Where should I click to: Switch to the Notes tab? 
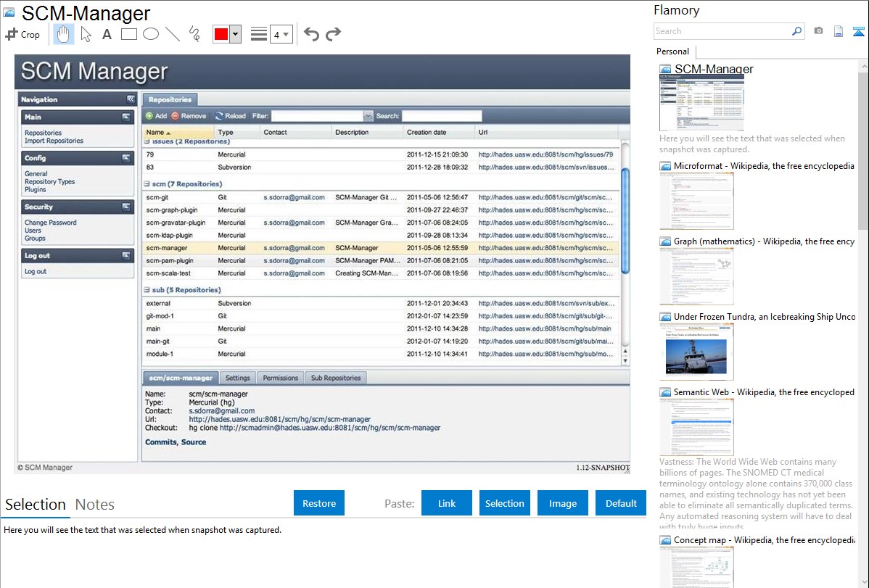(95, 505)
